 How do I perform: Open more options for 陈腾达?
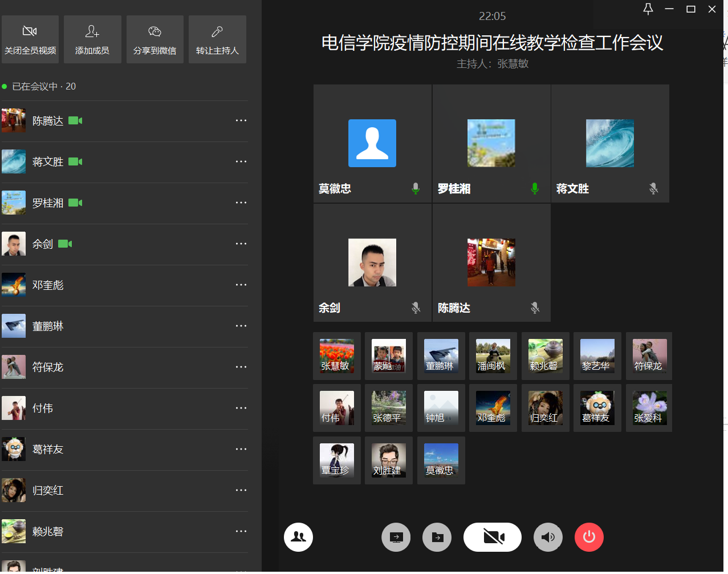pos(241,120)
